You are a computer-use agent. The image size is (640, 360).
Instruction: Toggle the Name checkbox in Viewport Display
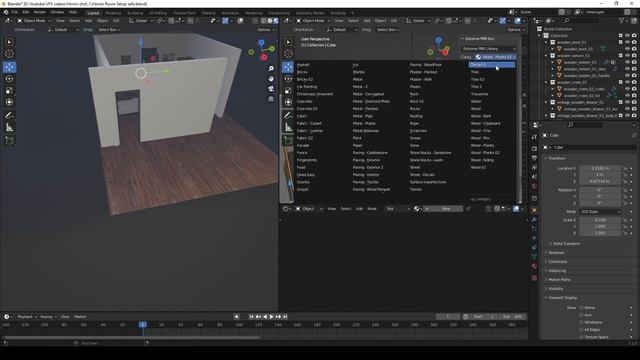click(x=582, y=308)
